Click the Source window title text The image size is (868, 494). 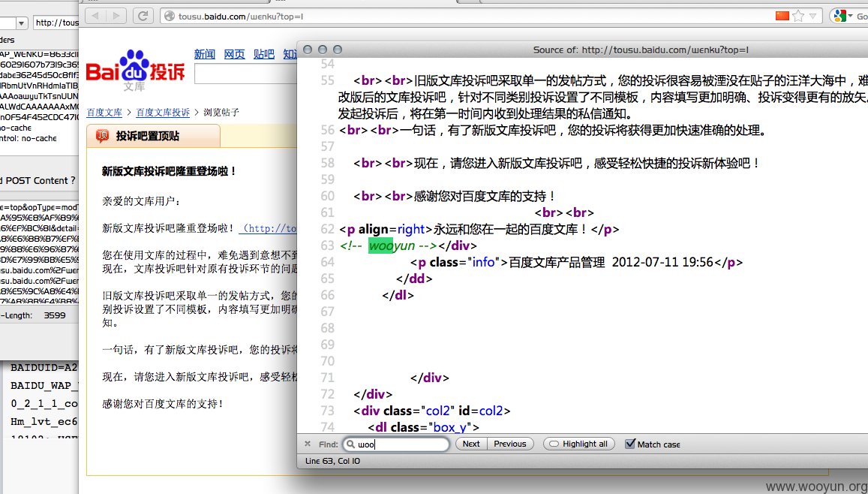coord(641,50)
